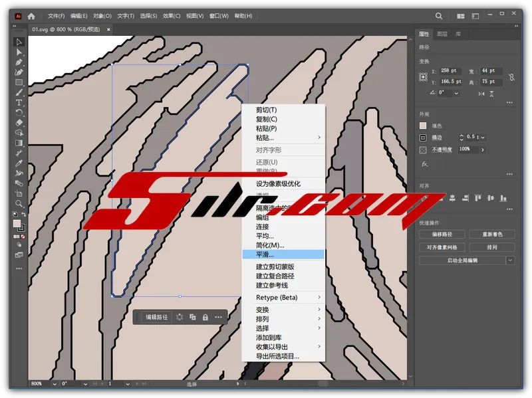Click the height 75 pt field
This screenshot has width=532, height=398.
491,82
